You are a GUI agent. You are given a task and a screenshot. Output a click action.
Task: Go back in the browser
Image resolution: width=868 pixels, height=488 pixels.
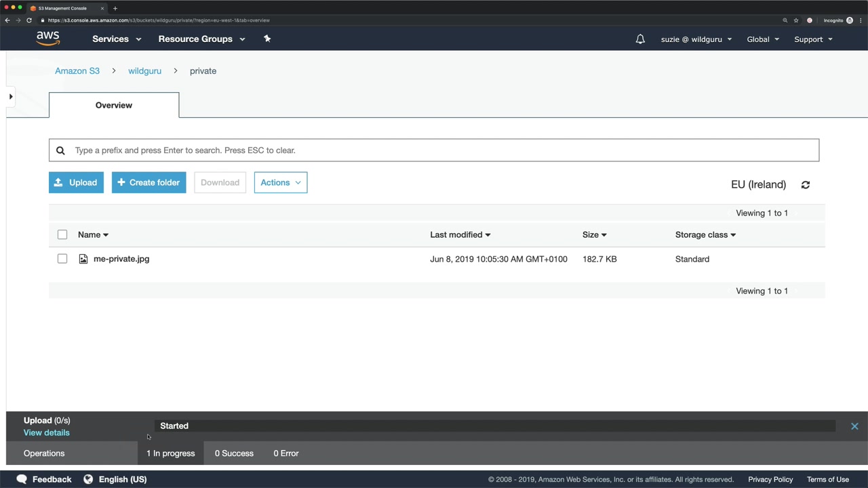pos(7,20)
